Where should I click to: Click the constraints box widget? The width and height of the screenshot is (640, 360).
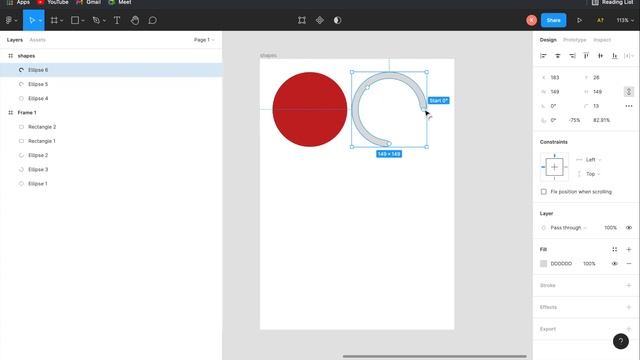click(554, 167)
